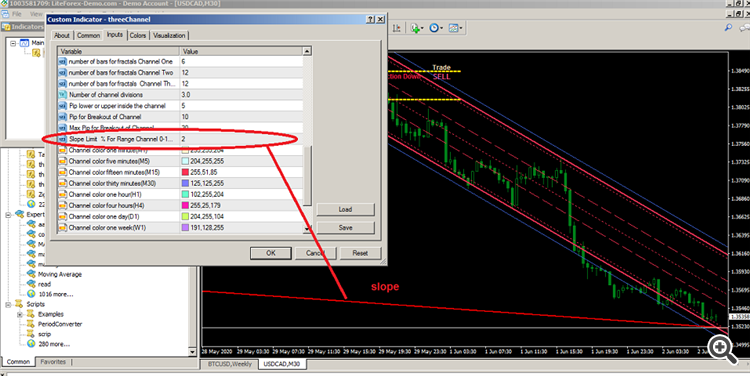The image size is (750, 376).
Task: Select 'Moving Average' in Navigator tree
Action: pyautogui.click(x=60, y=274)
